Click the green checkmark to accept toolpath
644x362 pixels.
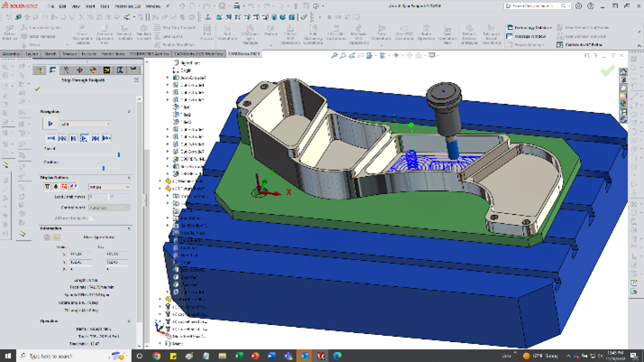(x=37, y=89)
